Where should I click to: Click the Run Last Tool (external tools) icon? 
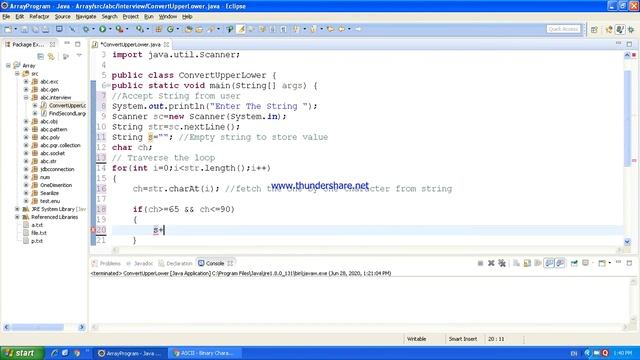(119, 29)
